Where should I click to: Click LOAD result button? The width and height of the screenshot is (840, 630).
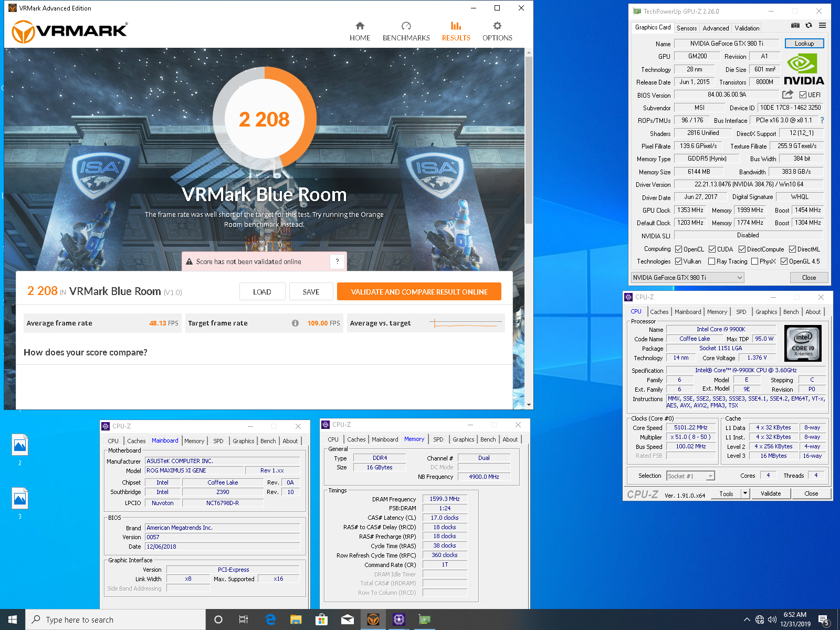262,292
